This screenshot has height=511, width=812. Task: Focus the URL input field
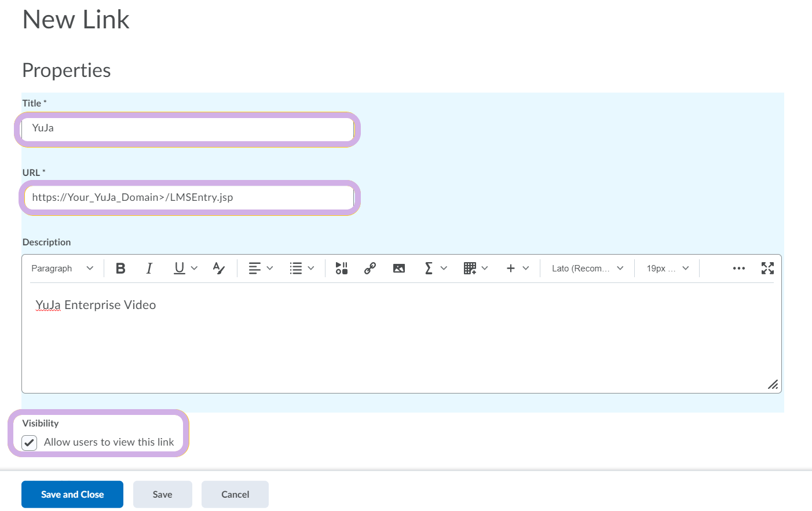(189, 198)
